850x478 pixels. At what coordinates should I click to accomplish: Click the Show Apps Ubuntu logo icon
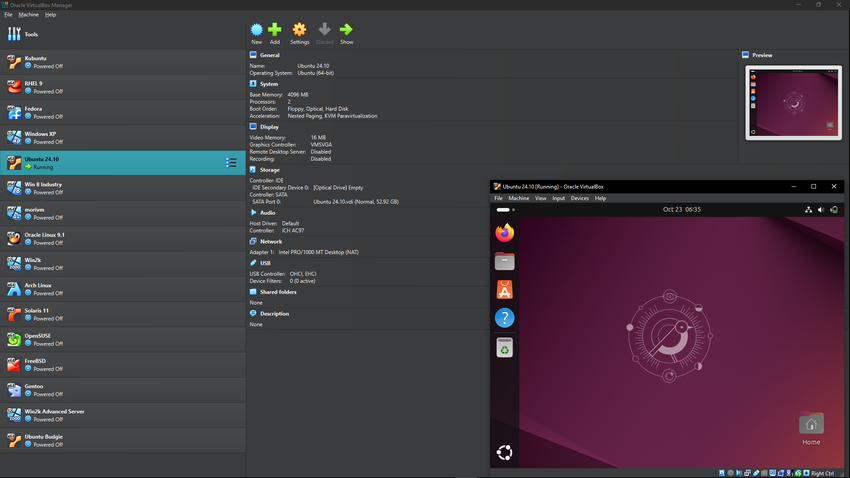504,453
